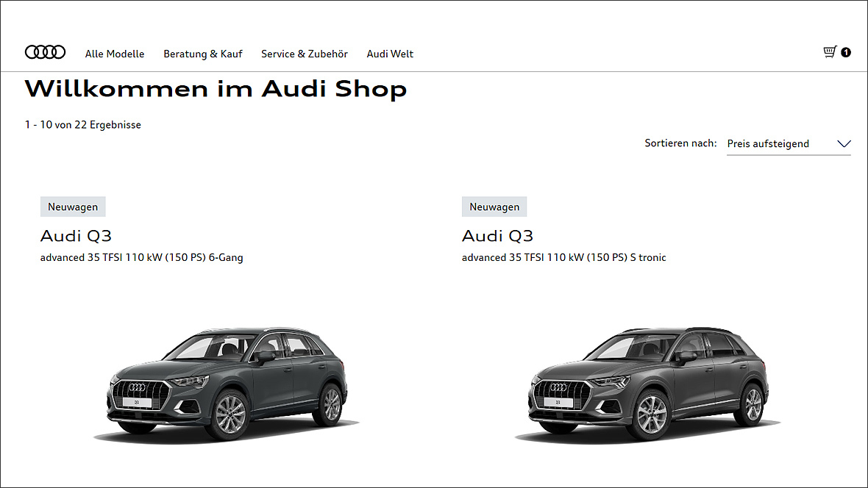Click the sort dropdown chevron arrow
This screenshot has height=488, width=868.
(x=844, y=144)
